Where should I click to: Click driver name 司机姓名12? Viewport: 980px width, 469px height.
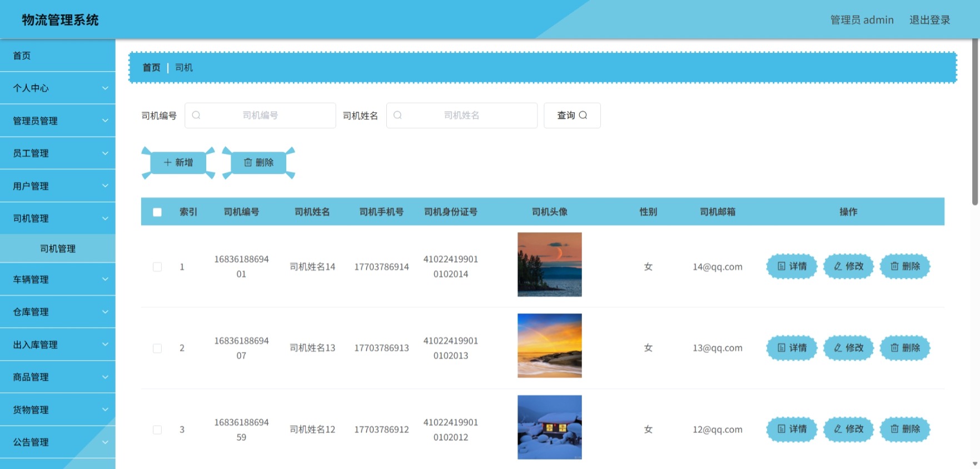click(312, 430)
